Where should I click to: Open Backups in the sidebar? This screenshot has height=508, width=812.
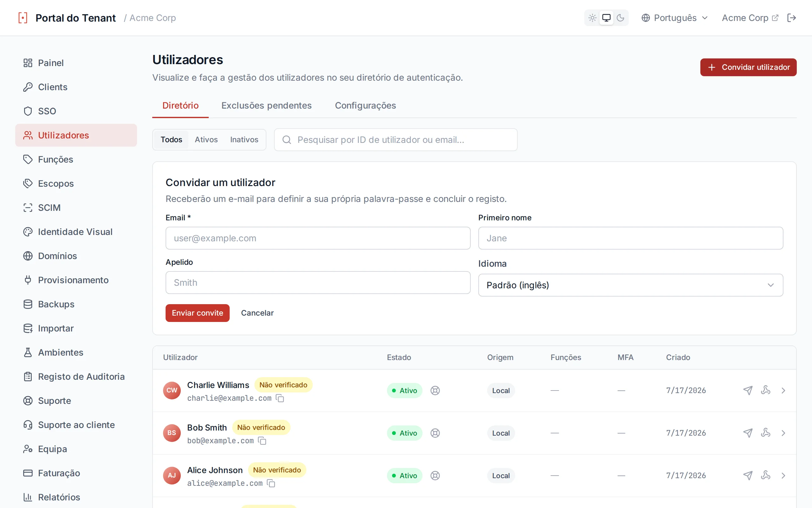pos(76,304)
